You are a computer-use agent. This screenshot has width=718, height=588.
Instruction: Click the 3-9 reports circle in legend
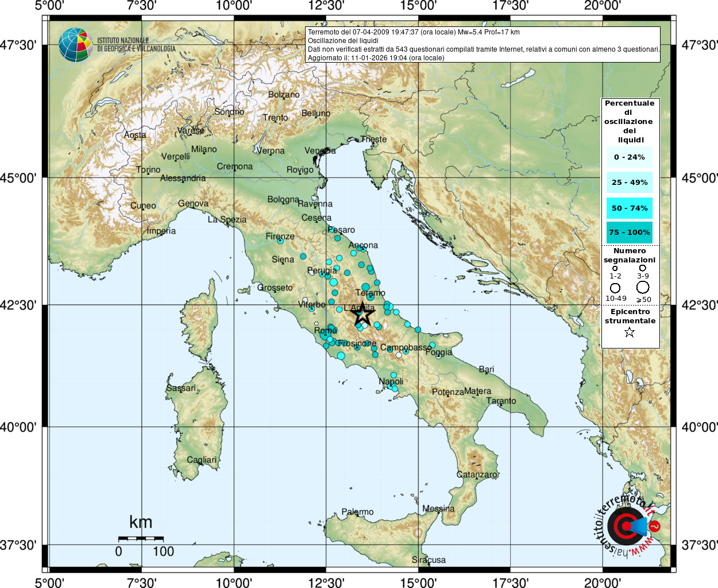click(x=643, y=268)
